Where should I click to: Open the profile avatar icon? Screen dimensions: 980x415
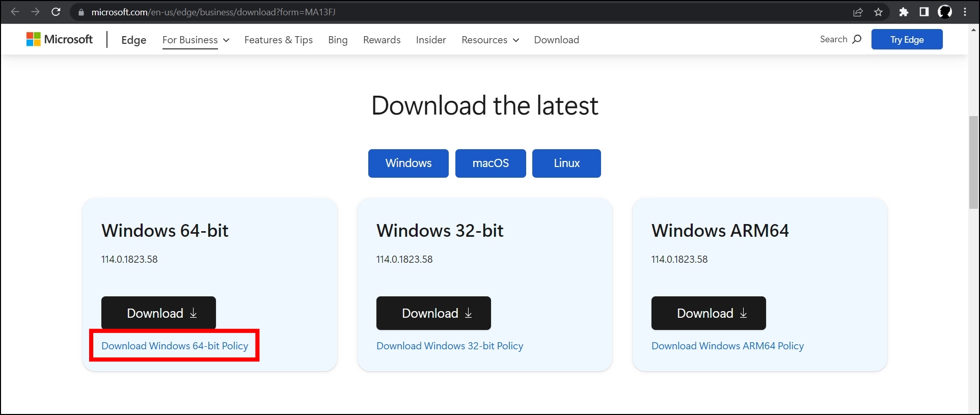coord(945,12)
